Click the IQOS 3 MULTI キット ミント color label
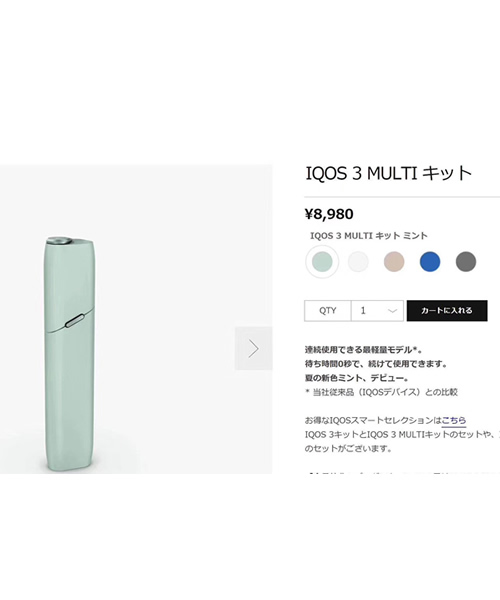Screen dimensions: 500x600 [x=369, y=236]
